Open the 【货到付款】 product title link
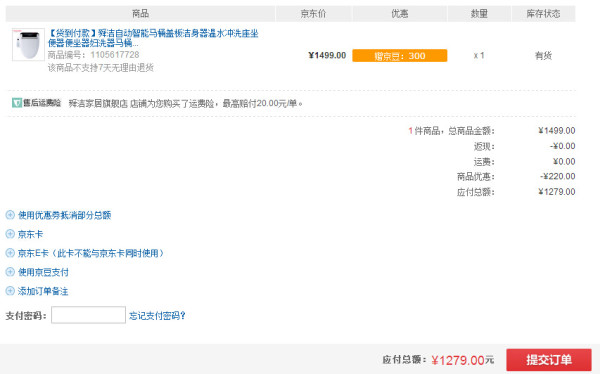 pos(153,38)
